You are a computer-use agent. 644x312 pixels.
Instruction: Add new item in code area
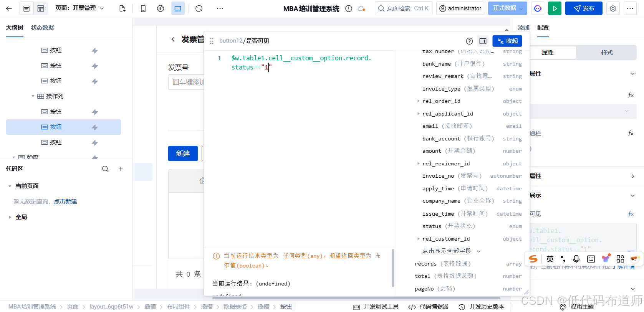(121, 169)
